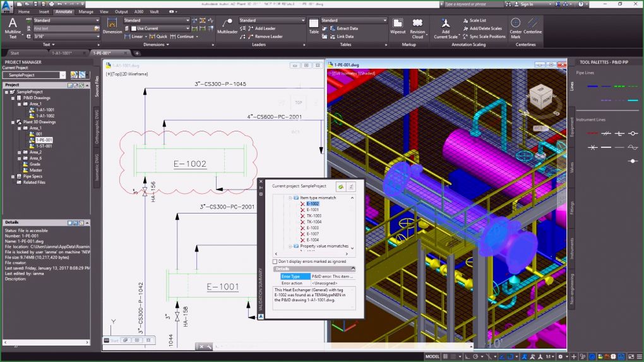This screenshot has width=644, height=362.
Task: Click the Dimension tool icon
Action: [112, 26]
